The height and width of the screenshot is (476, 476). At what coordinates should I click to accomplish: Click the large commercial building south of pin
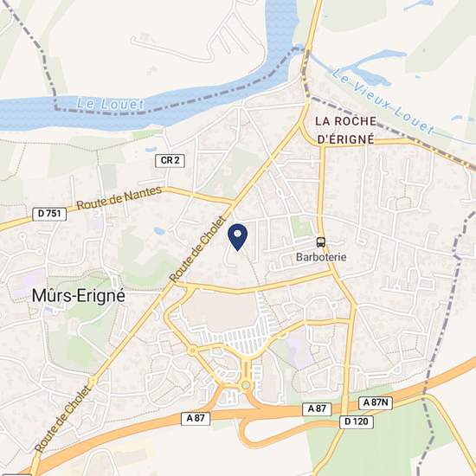tap(221, 312)
